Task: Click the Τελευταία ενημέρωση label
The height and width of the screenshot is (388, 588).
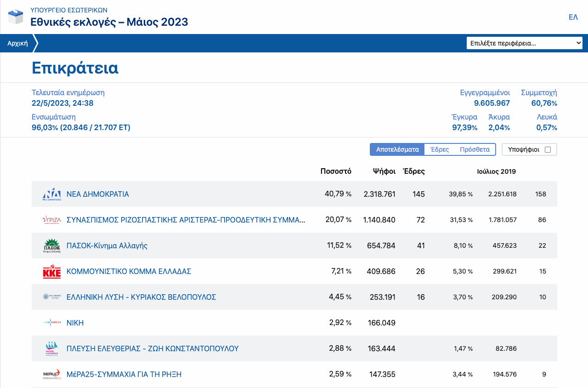Action: (68, 92)
